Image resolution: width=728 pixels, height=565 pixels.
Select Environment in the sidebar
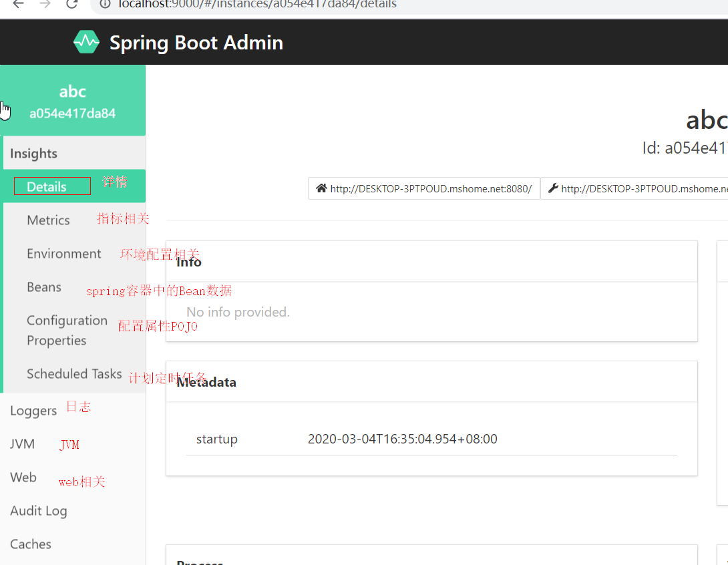point(63,254)
